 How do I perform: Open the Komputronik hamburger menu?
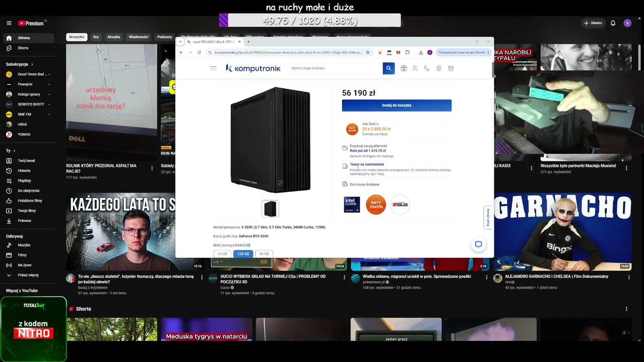pyautogui.click(x=213, y=68)
